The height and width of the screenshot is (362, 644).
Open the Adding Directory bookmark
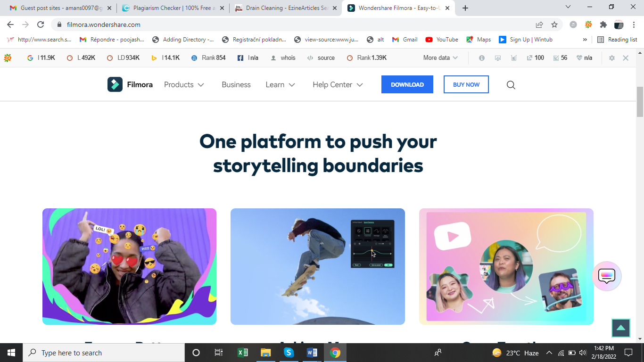183,40
